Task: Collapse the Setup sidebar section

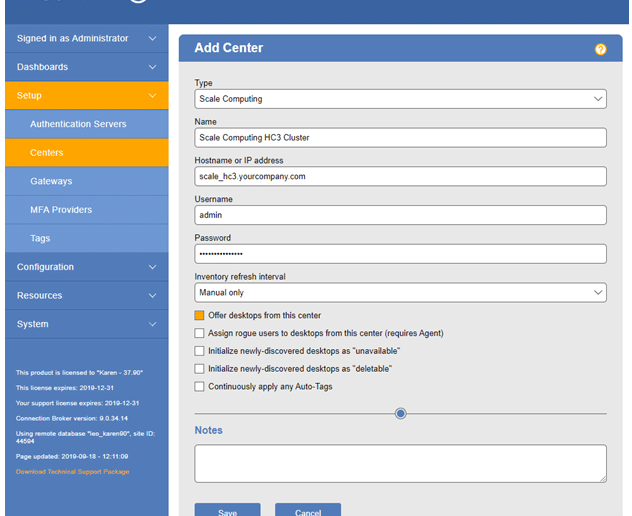Action: pyautogui.click(x=87, y=96)
